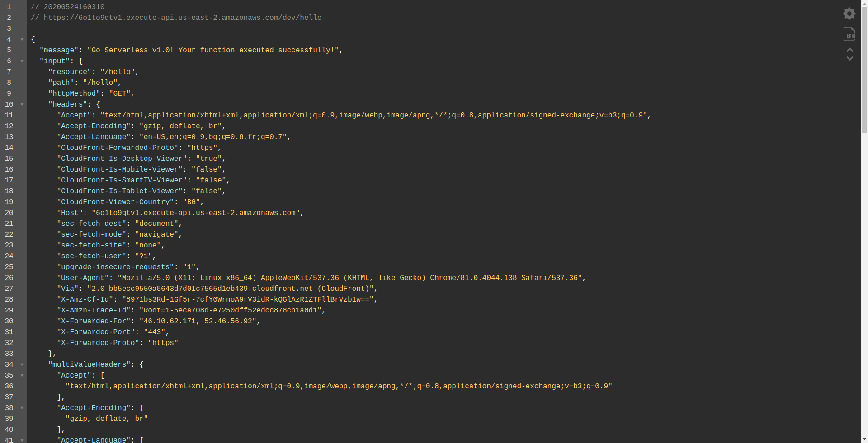The height and width of the screenshot is (443, 868).
Task: Click line number 26 in gutter
Action: click(9, 278)
